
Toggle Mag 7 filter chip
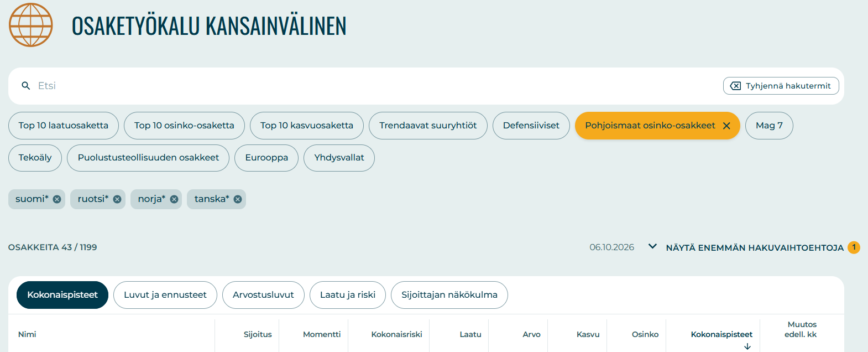coord(769,126)
